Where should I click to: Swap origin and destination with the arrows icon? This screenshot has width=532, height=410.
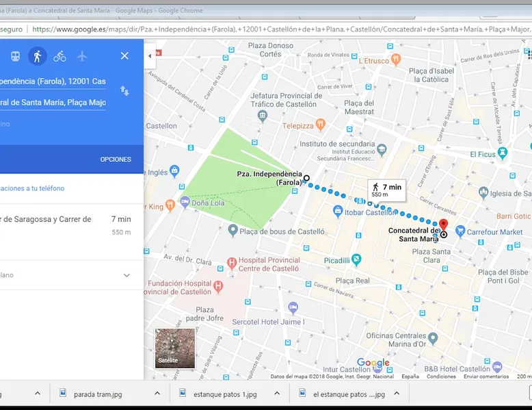pyautogui.click(x=124, y=91)
